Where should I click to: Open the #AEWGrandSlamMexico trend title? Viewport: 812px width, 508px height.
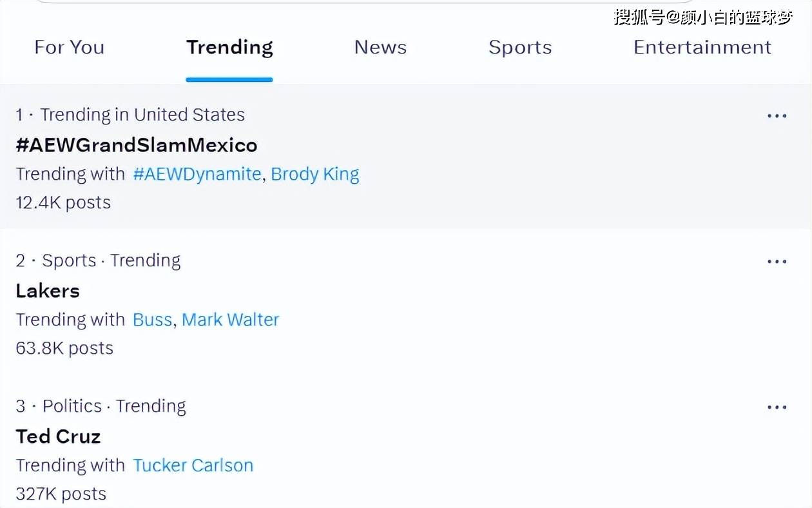pyautogui.click(x=137, y=145)
